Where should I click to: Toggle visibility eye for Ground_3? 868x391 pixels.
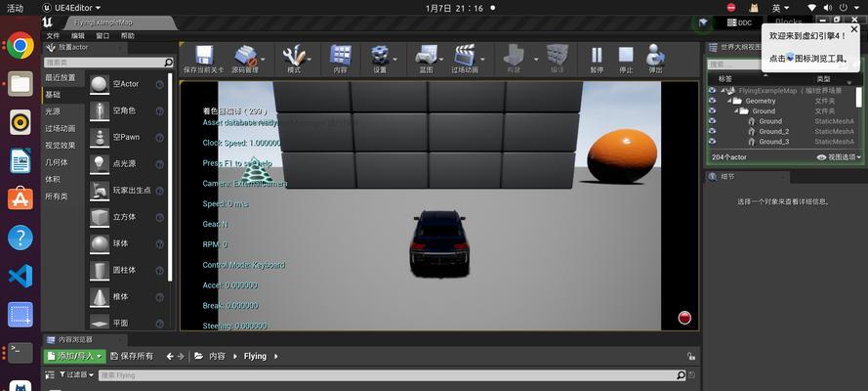click(712, 141)
